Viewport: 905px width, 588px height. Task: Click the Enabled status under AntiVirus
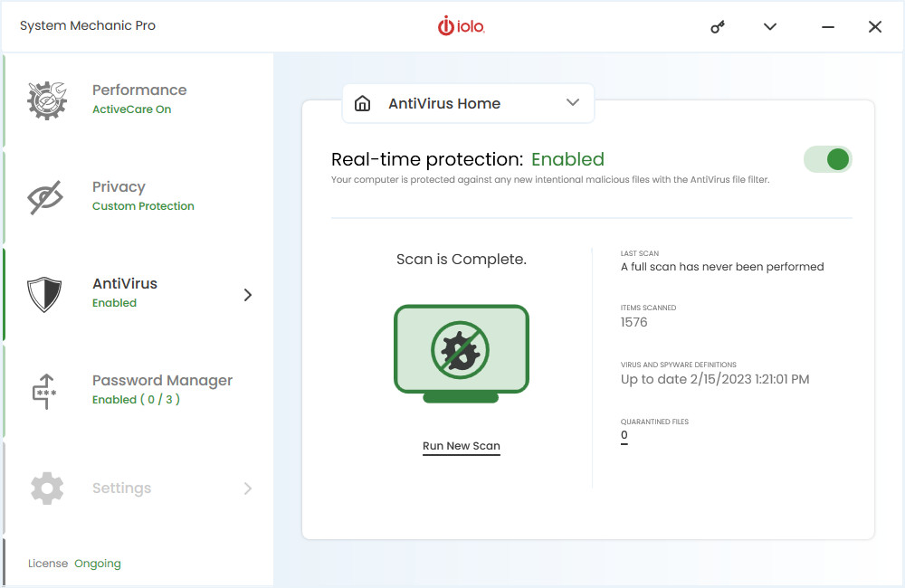pyautogui.click(x=114, y=303)
